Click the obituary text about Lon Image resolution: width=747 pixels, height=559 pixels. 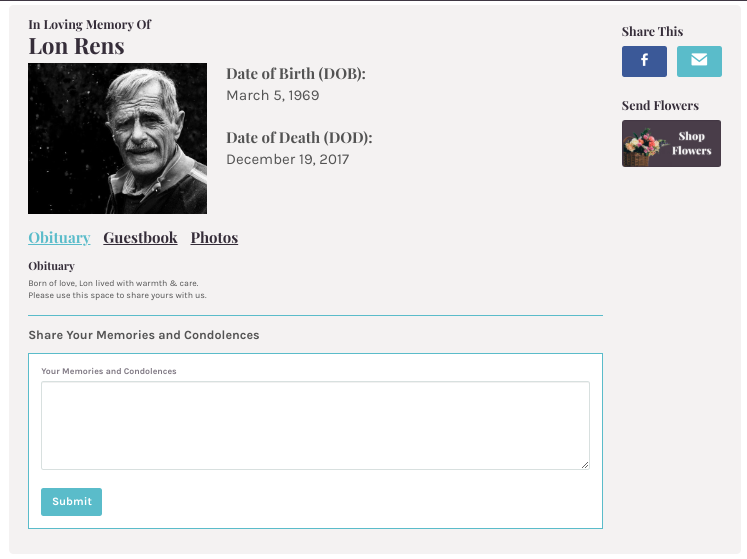point(117,289)
